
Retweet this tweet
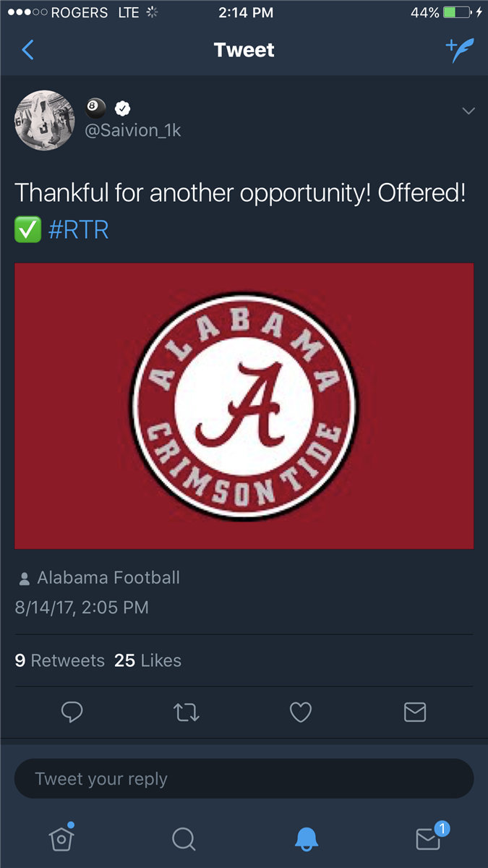(x=187, y=712)
